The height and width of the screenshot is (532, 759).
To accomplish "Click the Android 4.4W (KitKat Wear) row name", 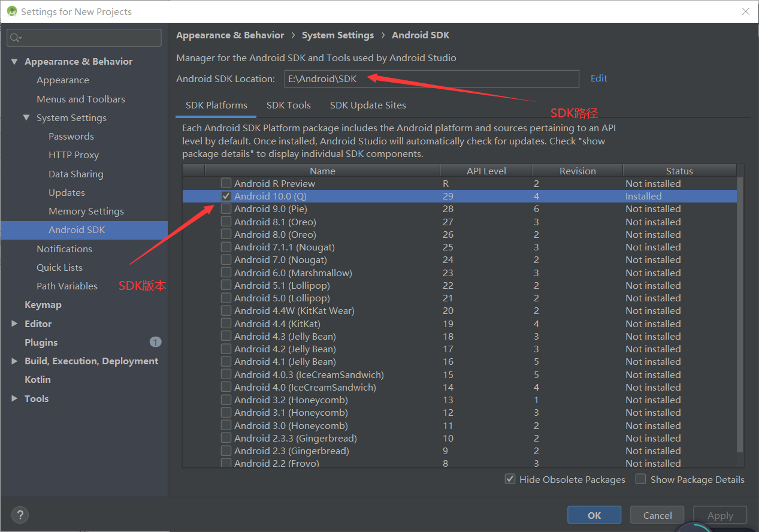I will (294, 310).
